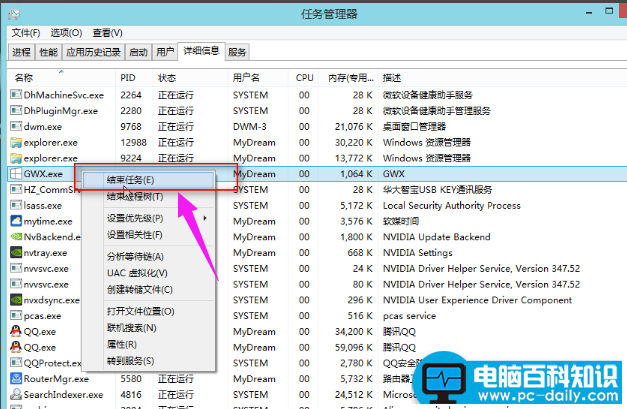Click 30,220 K memory value
Viewport: 627px width, 409px height.
click(353, 142)
